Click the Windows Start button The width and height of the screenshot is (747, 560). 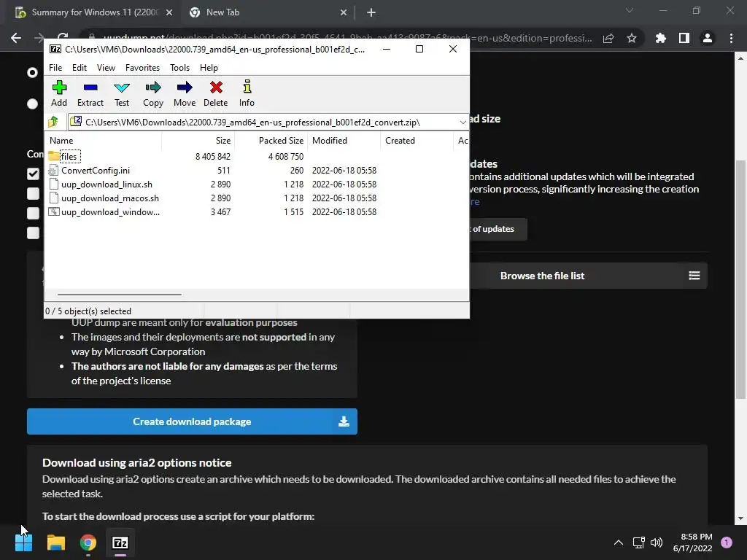(x=24, y=542)
